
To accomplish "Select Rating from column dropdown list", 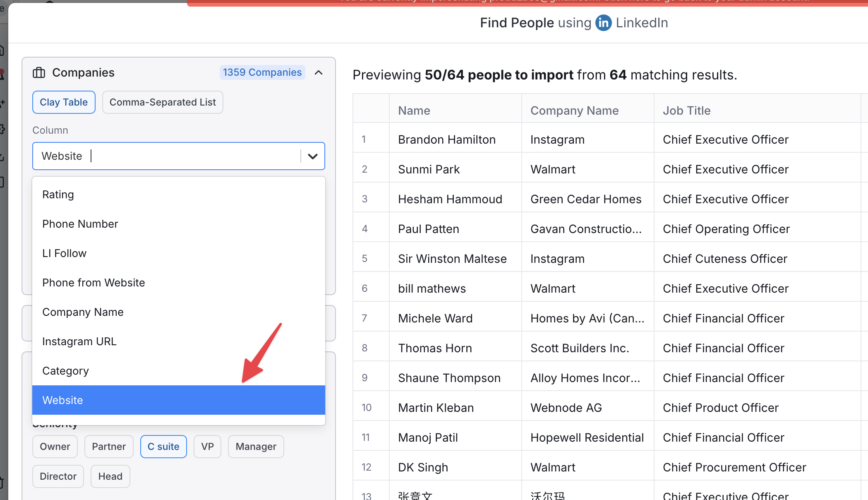I will pos(58,195).
